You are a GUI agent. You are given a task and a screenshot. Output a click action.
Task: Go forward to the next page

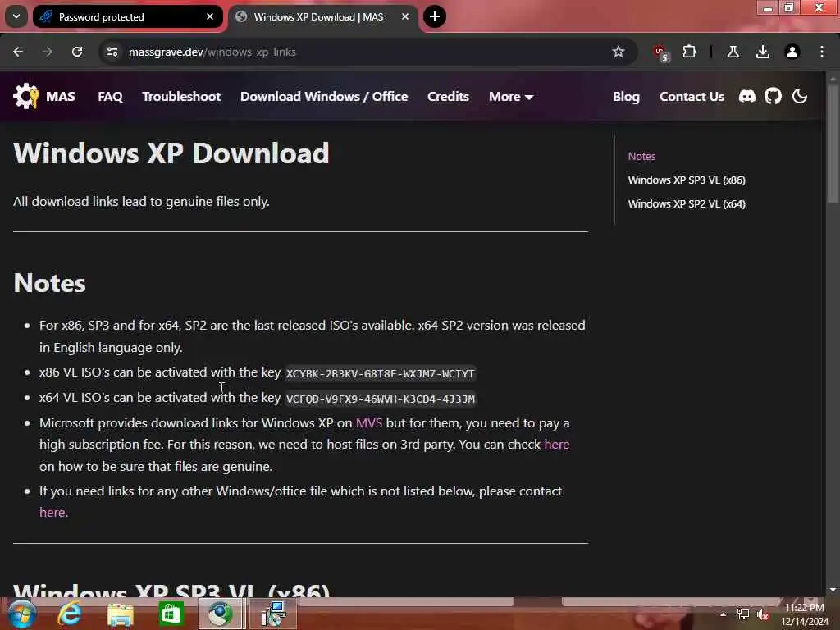(47, 52)
